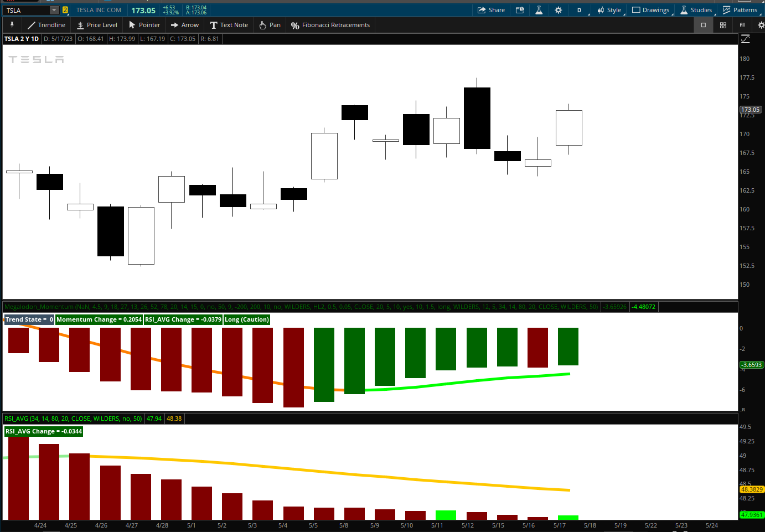Image resolution: width=765 pixels, height=532 pixels.
Task: Click the flask icon beside Share
Action: point(539,10)
